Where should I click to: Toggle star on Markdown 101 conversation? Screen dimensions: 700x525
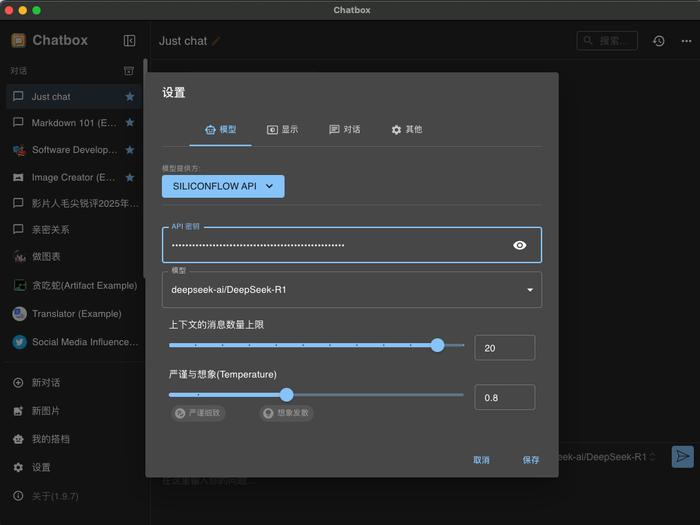pos(130,122)
